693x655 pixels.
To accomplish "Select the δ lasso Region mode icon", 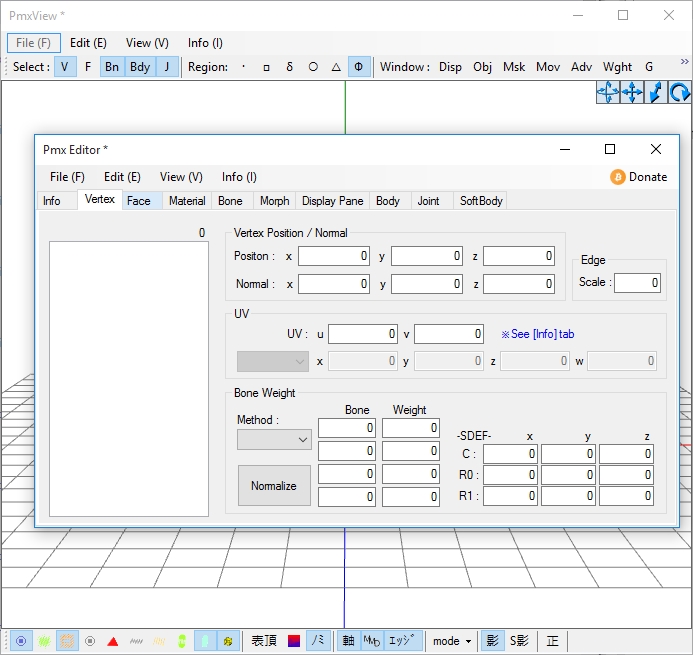I will pyautogui.click(x=289, y=67).
